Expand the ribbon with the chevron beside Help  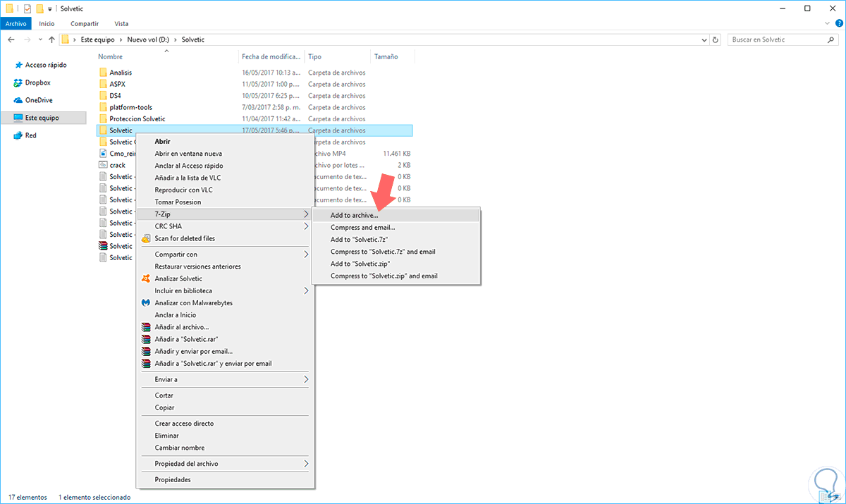[828, 23]
